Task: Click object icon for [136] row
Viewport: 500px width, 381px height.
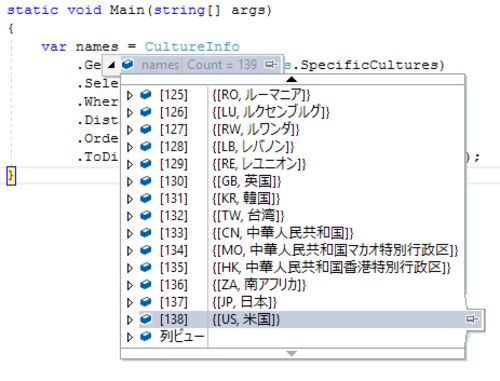Action: 146,285
